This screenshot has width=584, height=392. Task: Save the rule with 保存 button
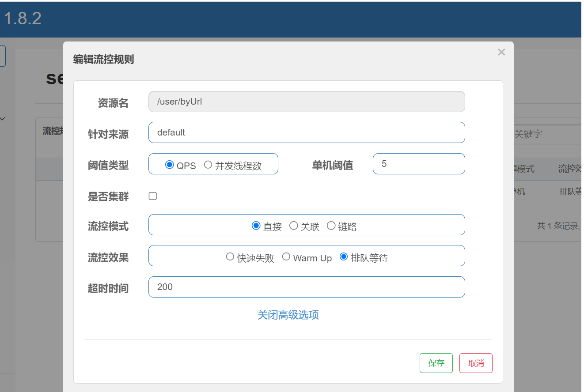436,363
